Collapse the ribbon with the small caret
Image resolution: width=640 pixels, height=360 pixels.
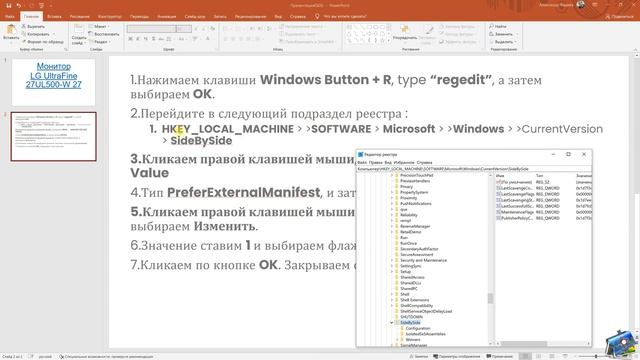[635, 50]
